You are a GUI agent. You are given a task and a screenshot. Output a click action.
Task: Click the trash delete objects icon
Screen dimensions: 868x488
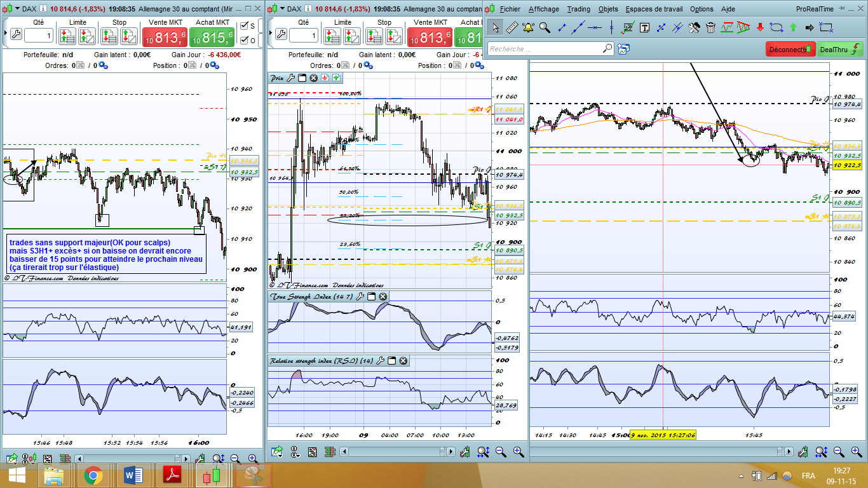(710, 27)
